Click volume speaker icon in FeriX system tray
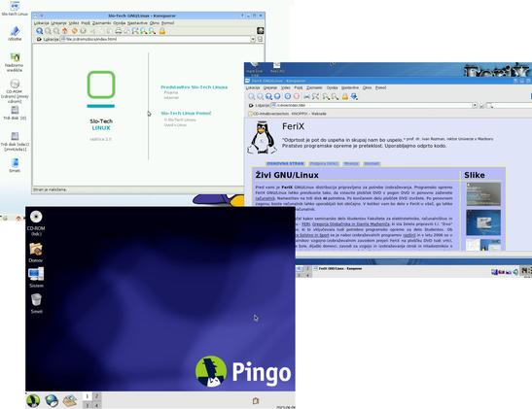The width and height of the screenshot is (532, 409). (x=515, y=271)
